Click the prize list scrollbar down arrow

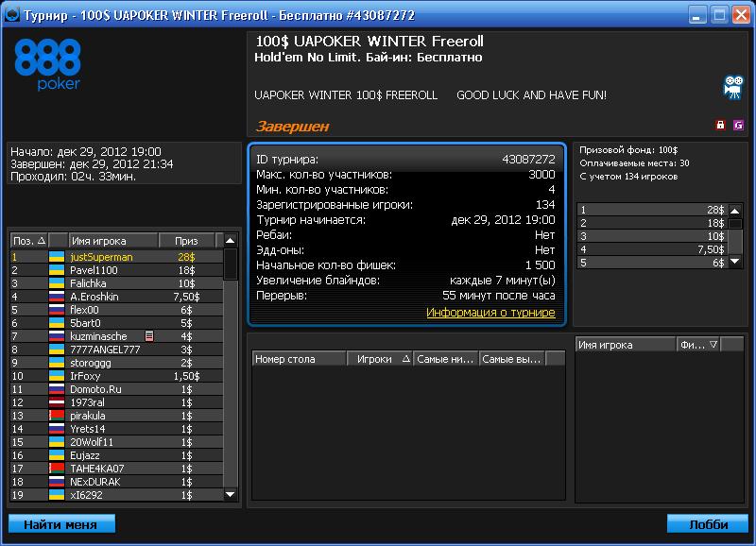tap(735, 262)
